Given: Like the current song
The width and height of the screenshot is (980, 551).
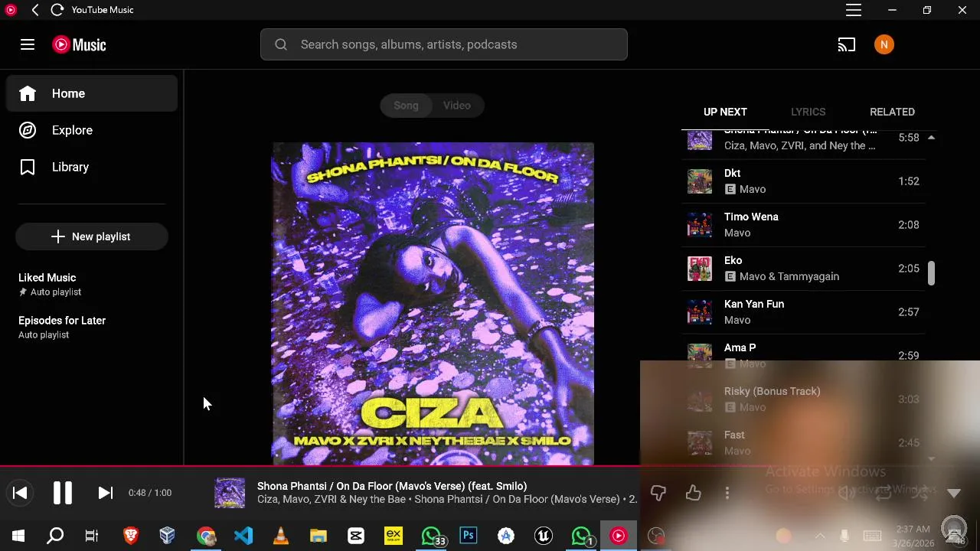Looking at the screenshot, I should coord(693,494).
